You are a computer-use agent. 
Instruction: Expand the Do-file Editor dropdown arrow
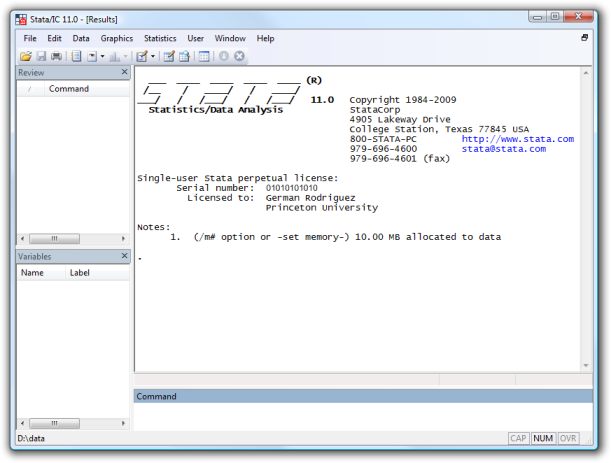[153, 57]
